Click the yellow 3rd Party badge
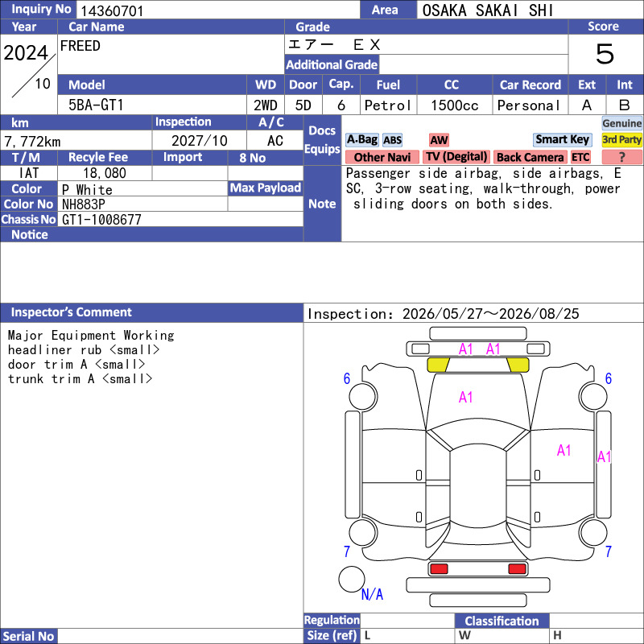 click(621, 139)
